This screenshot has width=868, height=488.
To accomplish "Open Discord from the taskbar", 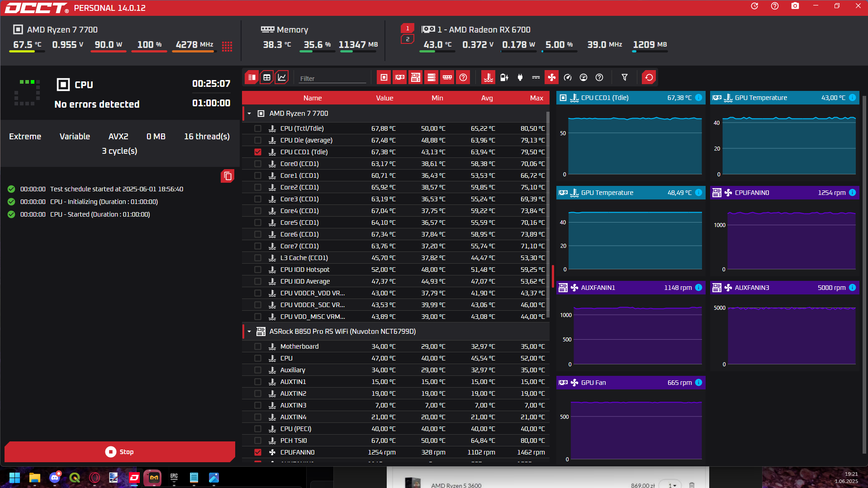I will (x=55, y=477).
